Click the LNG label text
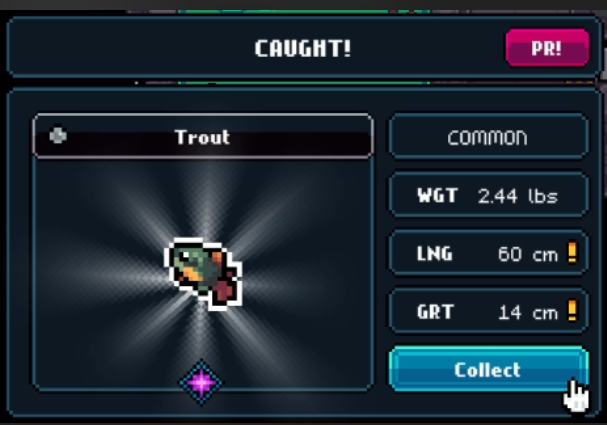Viewport: 607px width, 425px height. [x=434, y=254]
